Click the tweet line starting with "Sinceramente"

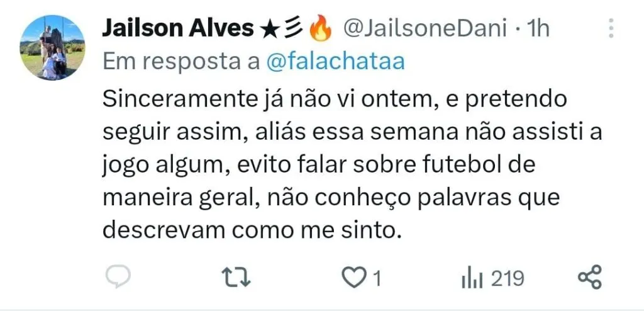[335, 101]
